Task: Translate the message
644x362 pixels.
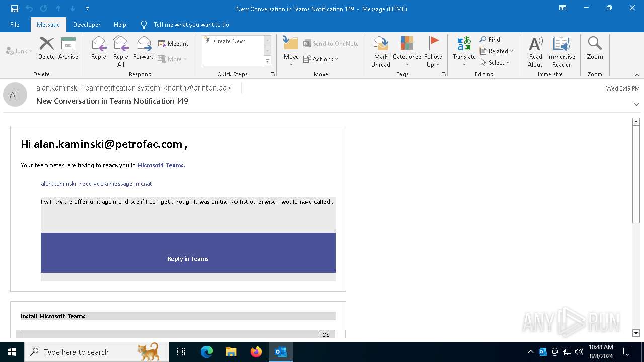Action: pyautogui.click(x=464, y=51)
